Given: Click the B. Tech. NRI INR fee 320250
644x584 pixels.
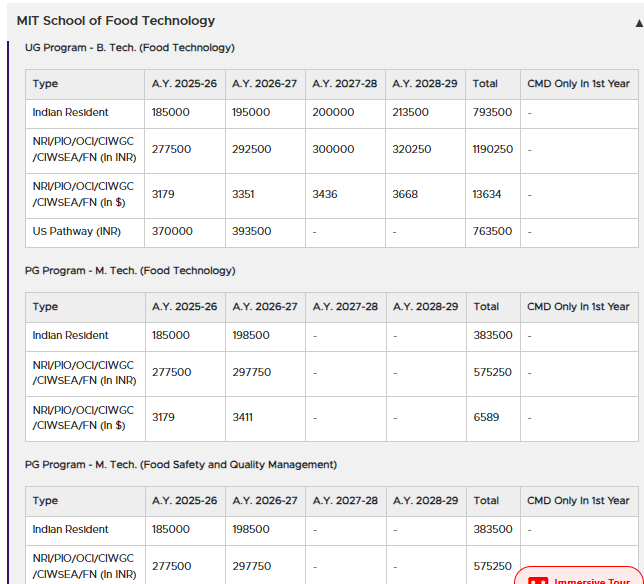Looking at the screenshot, I should click(412, 149).
